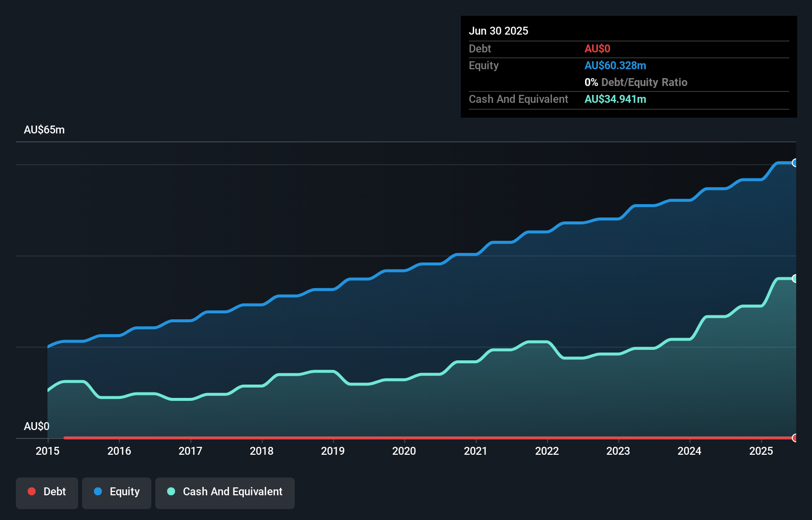
Task: Click the red AU$0 Debt value
Action: coord(597,48)
